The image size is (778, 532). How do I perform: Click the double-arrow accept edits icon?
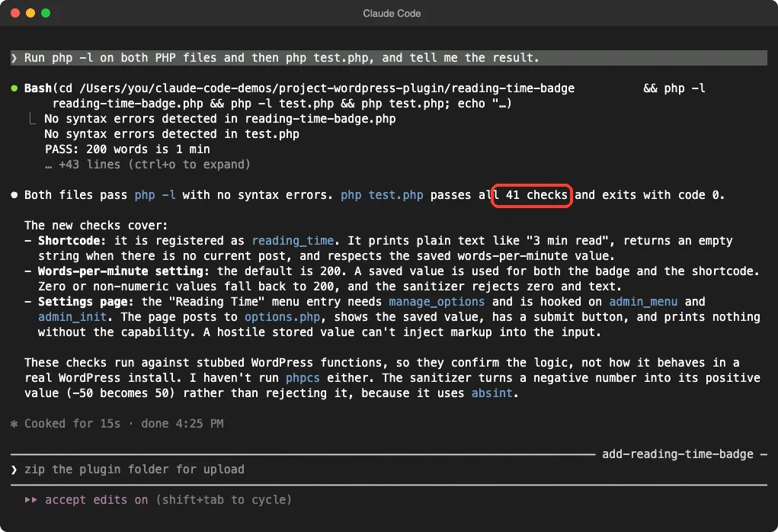(x=30, y=500)
